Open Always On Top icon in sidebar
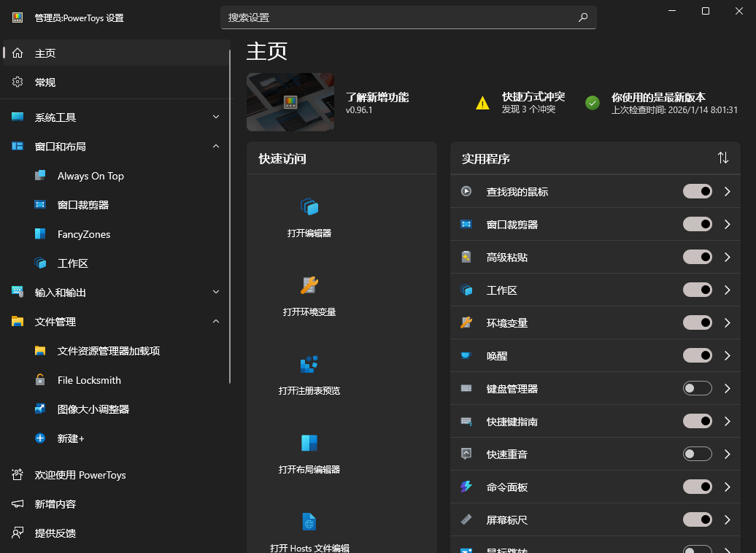 [x=40, y=176]
